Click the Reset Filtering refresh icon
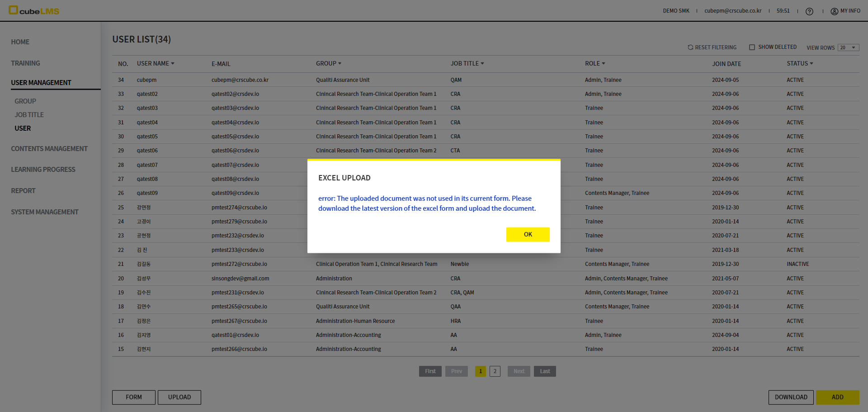This screenshot has width=868, height=412. [690, 47]
